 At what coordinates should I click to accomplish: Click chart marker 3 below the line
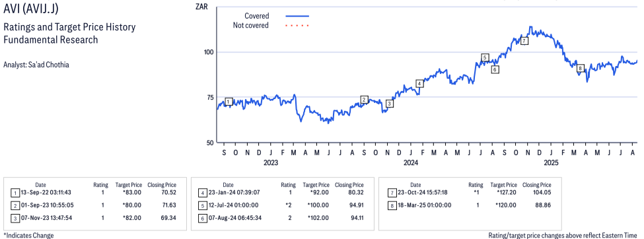coord(389,104)
